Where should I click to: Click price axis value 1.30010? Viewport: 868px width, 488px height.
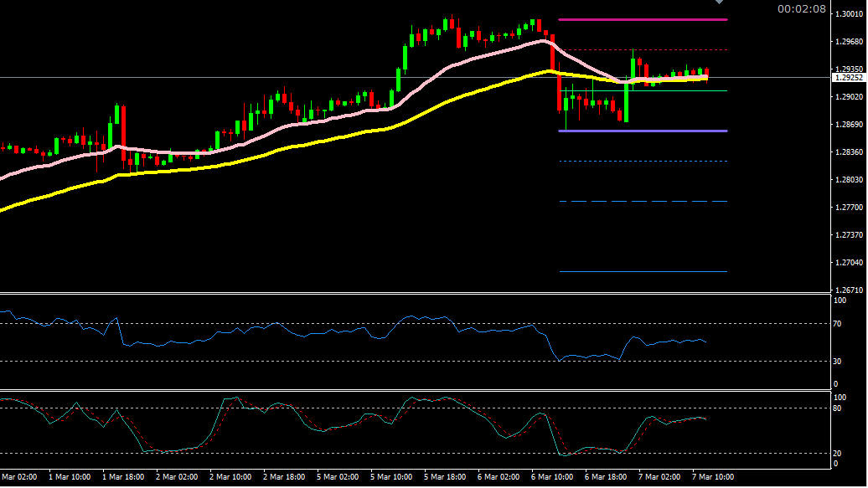[850, 14]
